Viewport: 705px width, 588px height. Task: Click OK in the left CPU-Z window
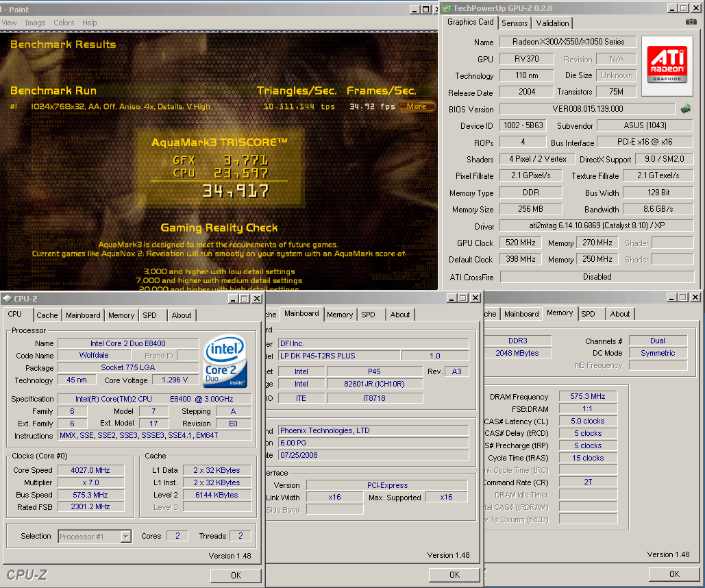[236, 576]
